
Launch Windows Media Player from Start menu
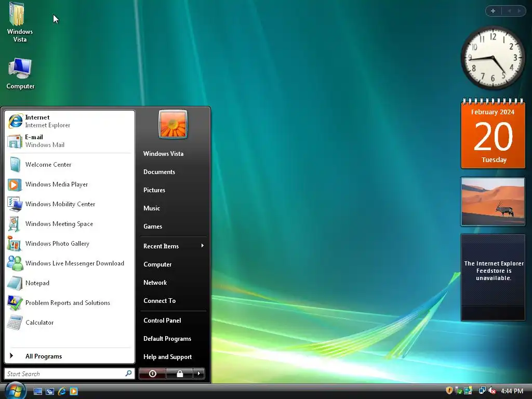pyautogui.click(x=70, y=184)
